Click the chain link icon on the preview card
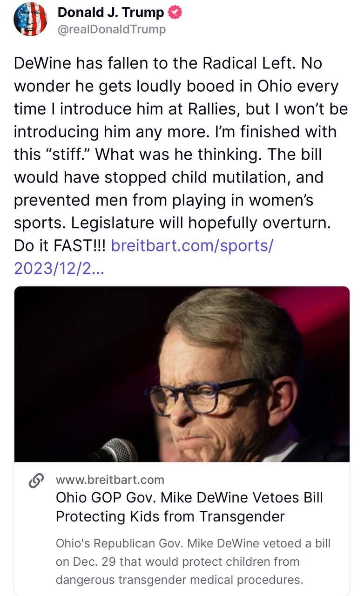Image resolution: width=364 pixels, height=596 pixels. click(x=37, y=479)
